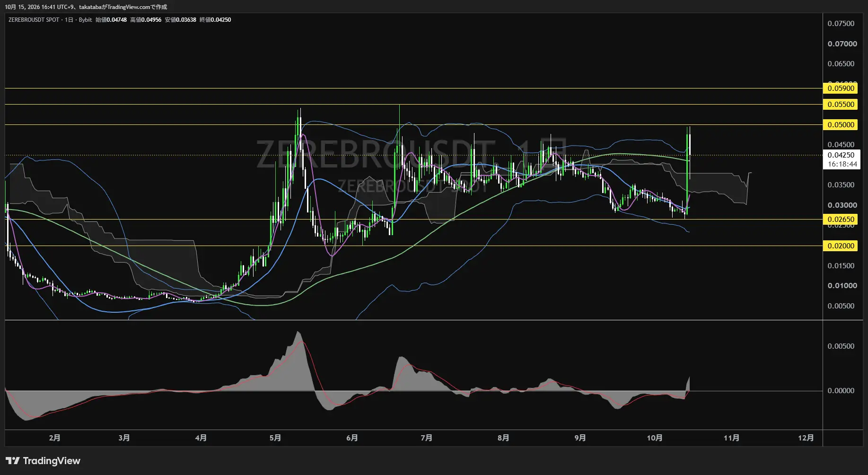This screenshot has height=475, width=868.
Task: Select the yellow 0.02650 price label
Action: pyautogui.click(x=841, y=220)
